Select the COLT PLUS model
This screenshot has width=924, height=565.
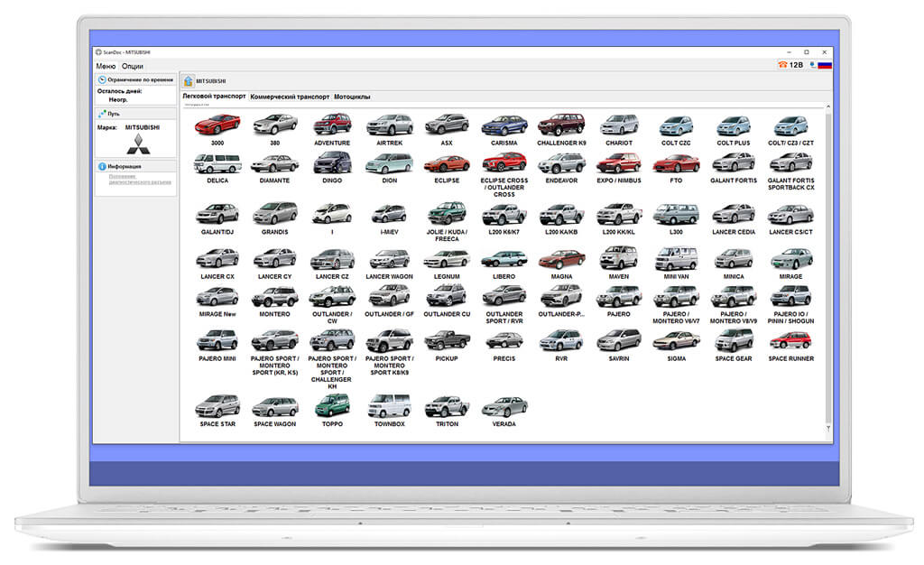(x=734, y=125)
